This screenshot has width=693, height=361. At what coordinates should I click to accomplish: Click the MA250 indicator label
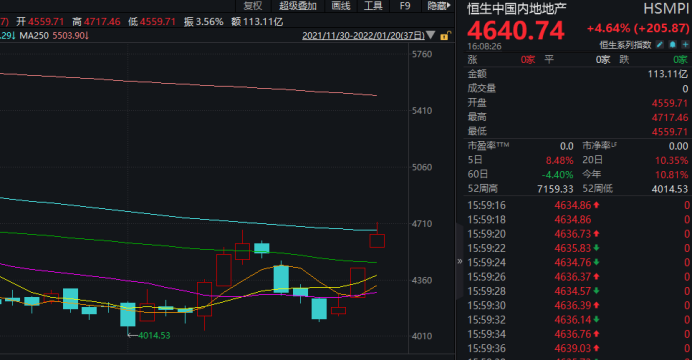coord(34,35)
